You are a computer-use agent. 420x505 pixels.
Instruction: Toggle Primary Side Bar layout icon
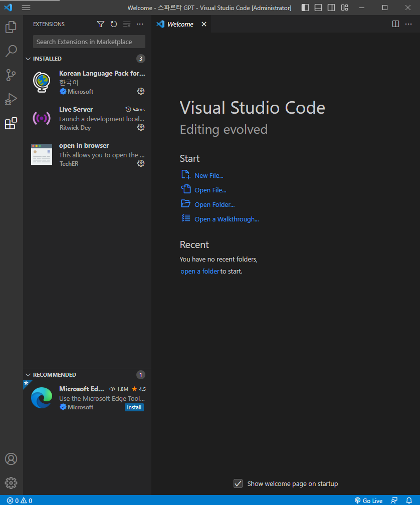305,8
